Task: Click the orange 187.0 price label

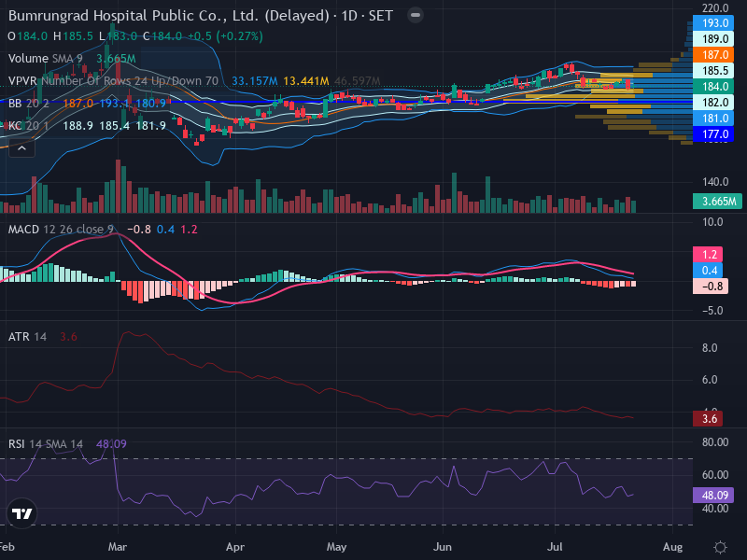Action: pyautogui.click(x=713, y=55)
